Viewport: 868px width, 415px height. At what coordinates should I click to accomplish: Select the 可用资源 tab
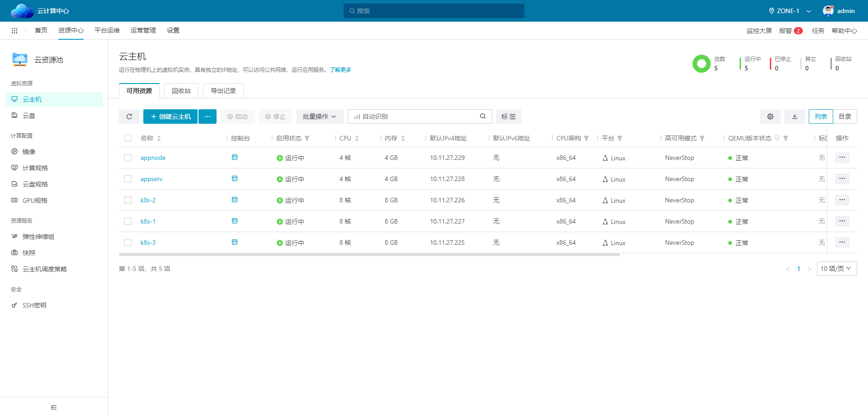(x=139, y=91)
